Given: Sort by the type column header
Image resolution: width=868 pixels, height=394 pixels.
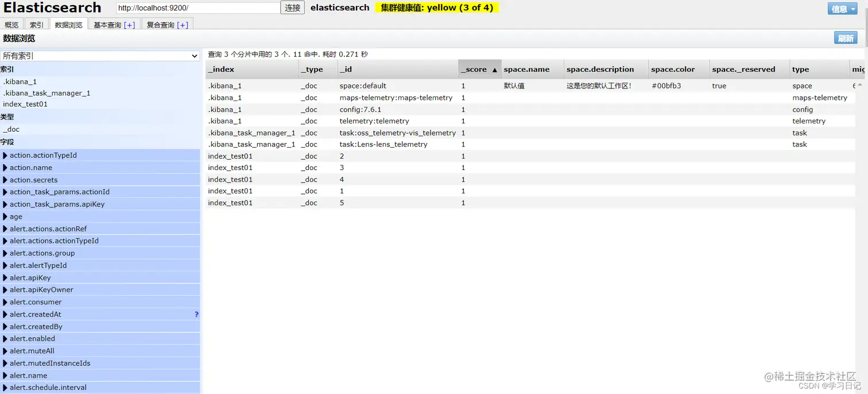Looking at the screenshot, I should [820, 69].
